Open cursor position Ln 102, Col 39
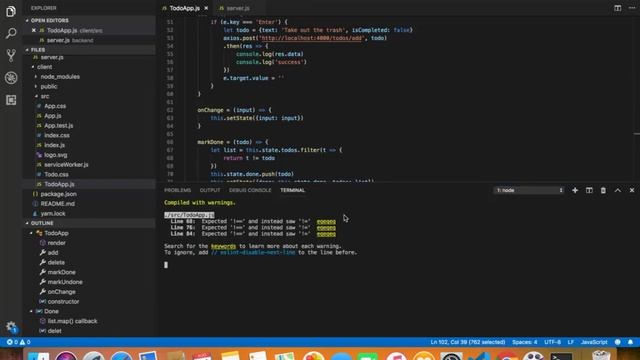640x360 pixels. tap(468, 342)
